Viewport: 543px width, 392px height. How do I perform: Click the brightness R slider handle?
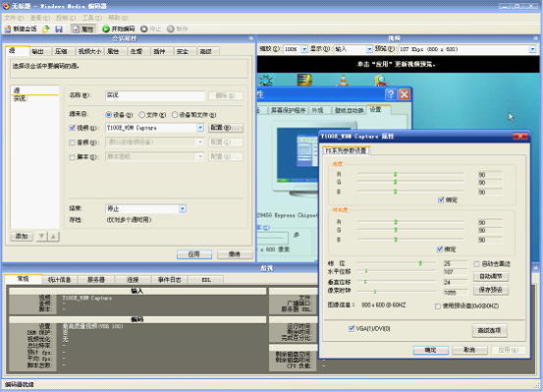click(x=395, y=174)
